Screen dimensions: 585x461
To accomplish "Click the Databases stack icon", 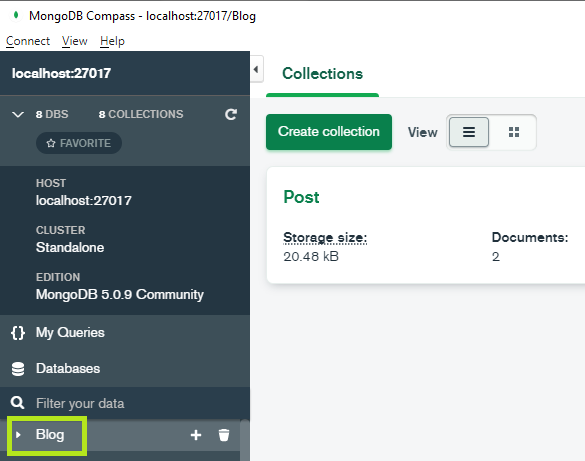I will [x=18, y=369].
